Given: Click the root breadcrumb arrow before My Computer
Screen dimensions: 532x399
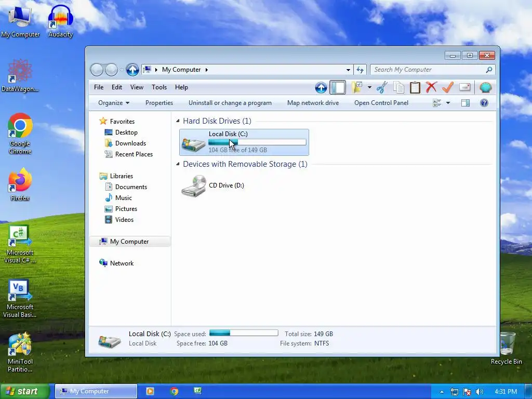Looking at the screenshot, I should (x=156, y=70).
